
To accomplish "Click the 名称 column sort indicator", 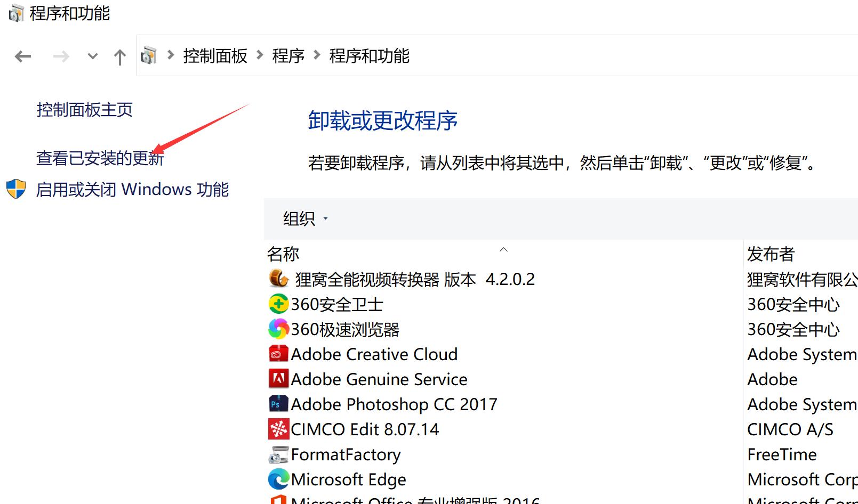I will [x=503, y=249].
